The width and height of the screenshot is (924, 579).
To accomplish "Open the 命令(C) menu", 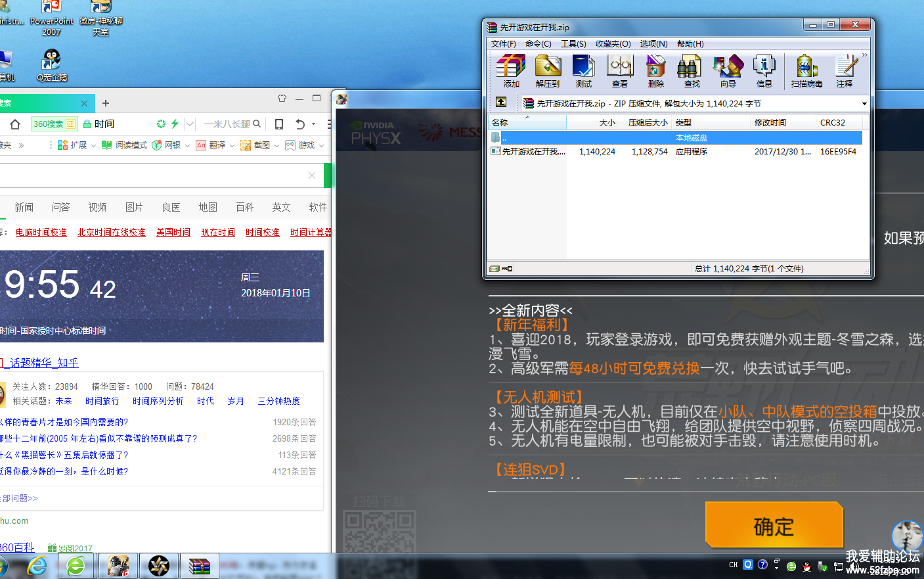I will click(x=539, y=44).
